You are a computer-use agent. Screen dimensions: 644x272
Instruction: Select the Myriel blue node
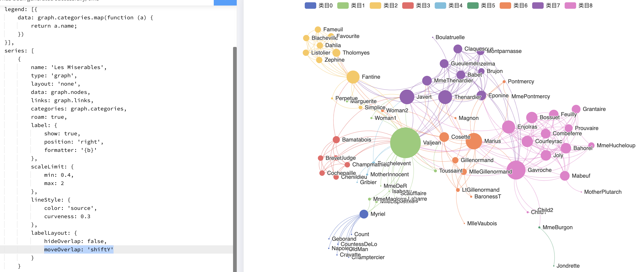point(364,214)
